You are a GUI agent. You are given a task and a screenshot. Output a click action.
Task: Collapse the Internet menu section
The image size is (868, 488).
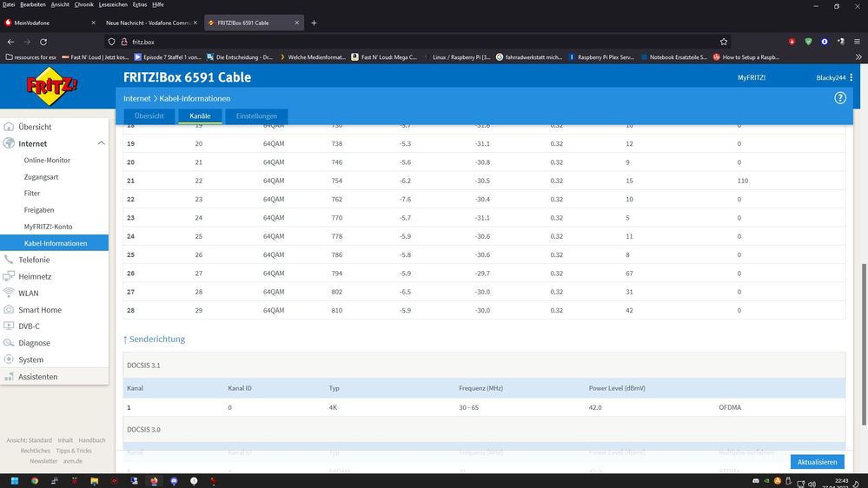pos(102,143)
